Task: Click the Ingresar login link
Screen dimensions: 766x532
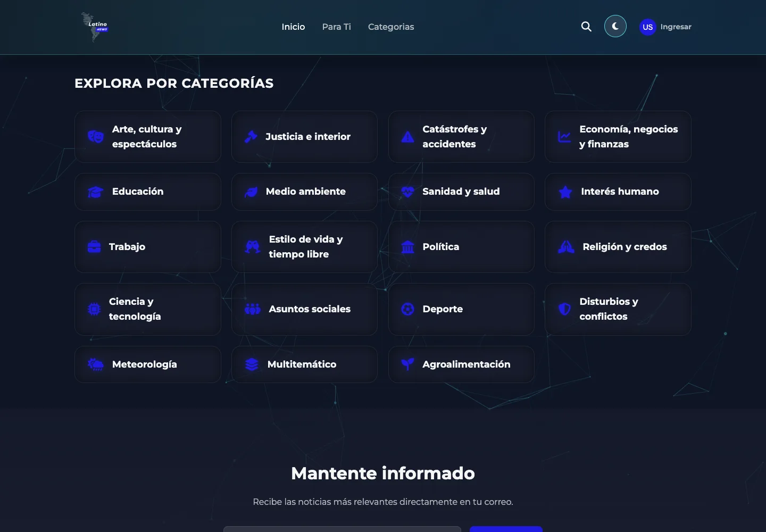Action: coord(676,27)
